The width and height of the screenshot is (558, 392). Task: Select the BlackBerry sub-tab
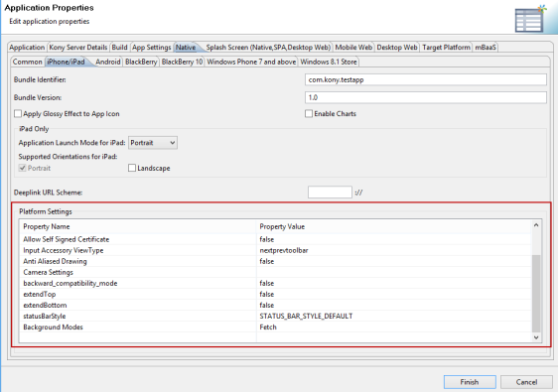(141, 62)
